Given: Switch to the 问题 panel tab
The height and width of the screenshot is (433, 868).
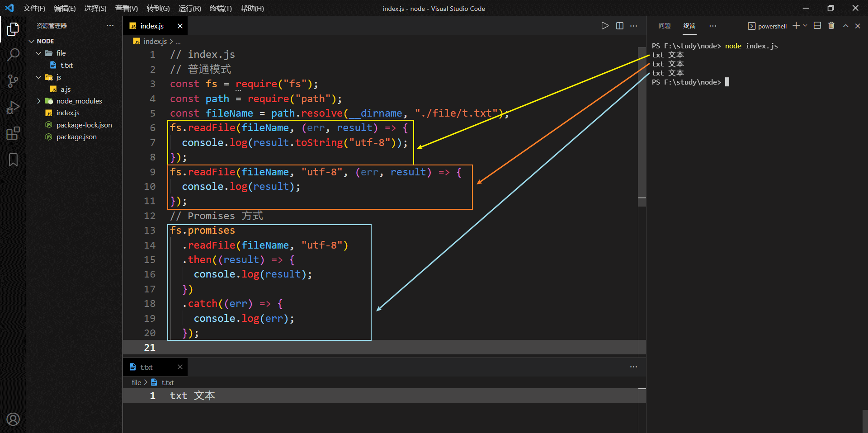Looking at the screenshot, I should [x=665, y=26].
